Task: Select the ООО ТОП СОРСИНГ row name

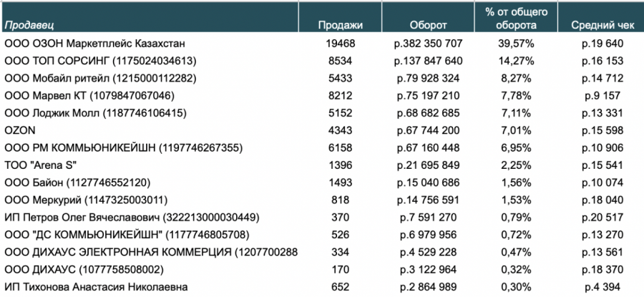Action: 99,61
